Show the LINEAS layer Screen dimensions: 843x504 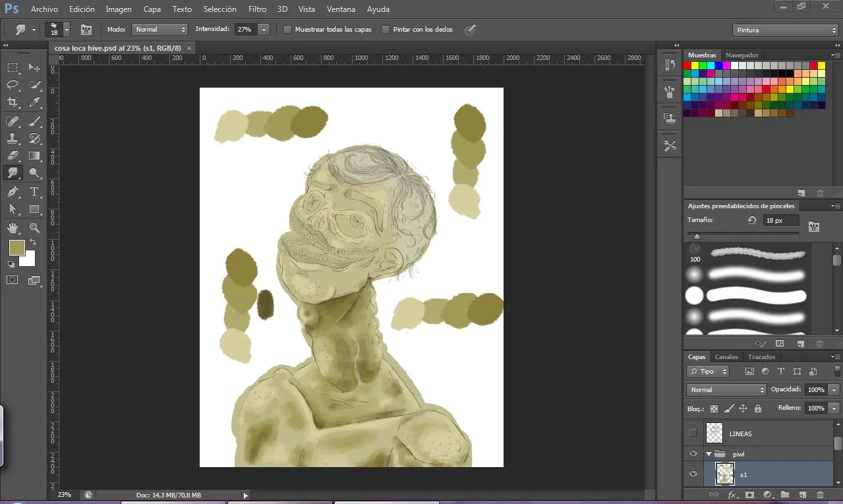click(693, 433)
